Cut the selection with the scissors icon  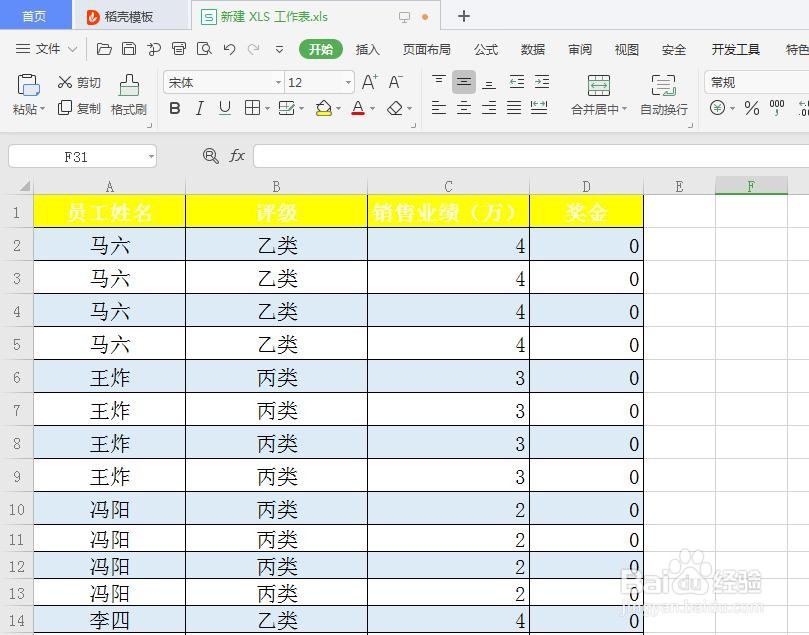(x=63, y=82)
